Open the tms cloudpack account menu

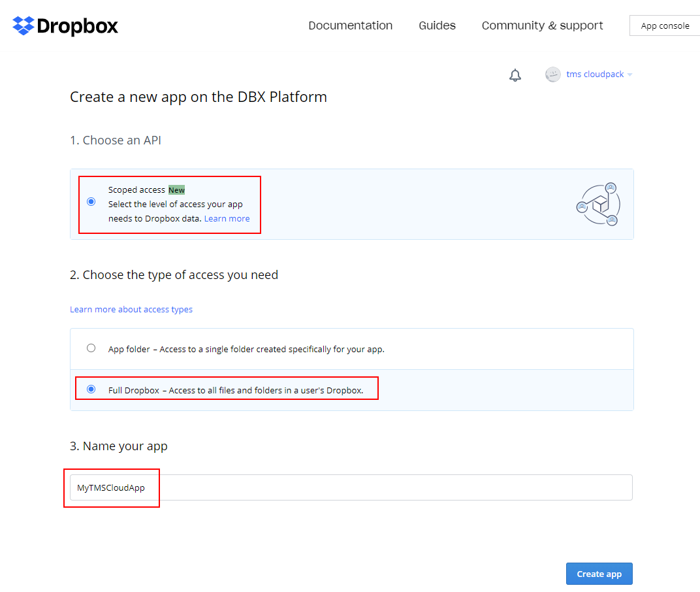point(595,74)
